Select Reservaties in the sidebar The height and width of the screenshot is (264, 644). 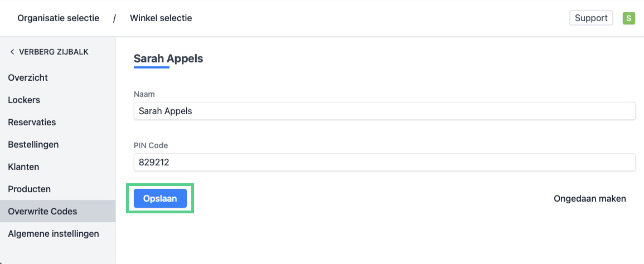point(32,122)
